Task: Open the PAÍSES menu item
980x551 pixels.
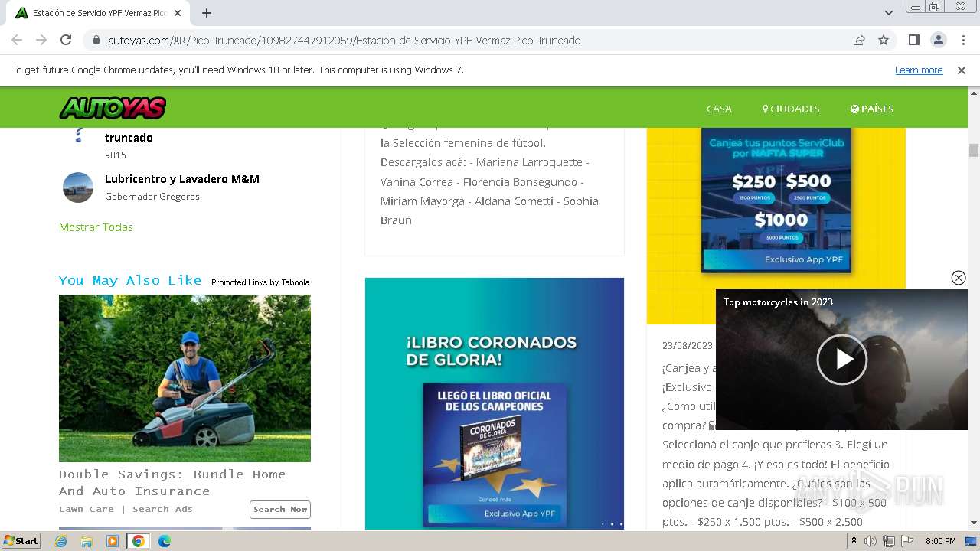Action: pyautogui.click(x=872, y=109)
